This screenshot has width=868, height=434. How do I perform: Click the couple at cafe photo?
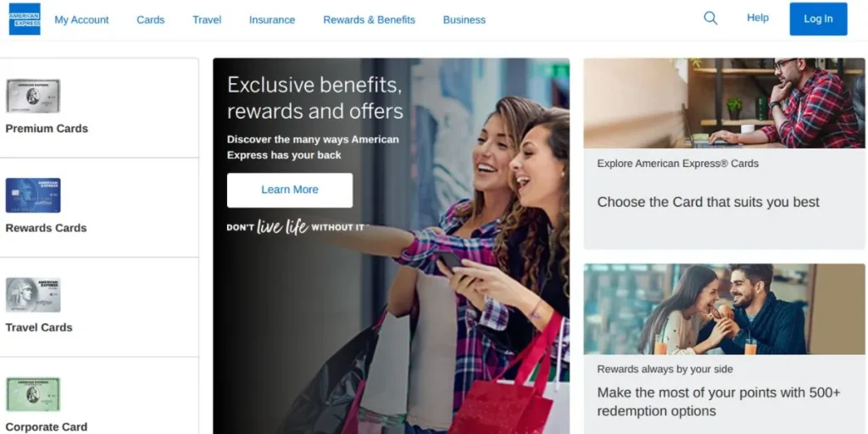pos(724,309)
